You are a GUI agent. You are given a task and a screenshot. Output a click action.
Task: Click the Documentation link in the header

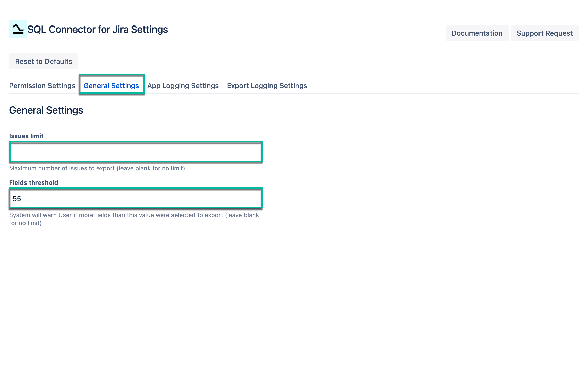(x=477, y=33)
